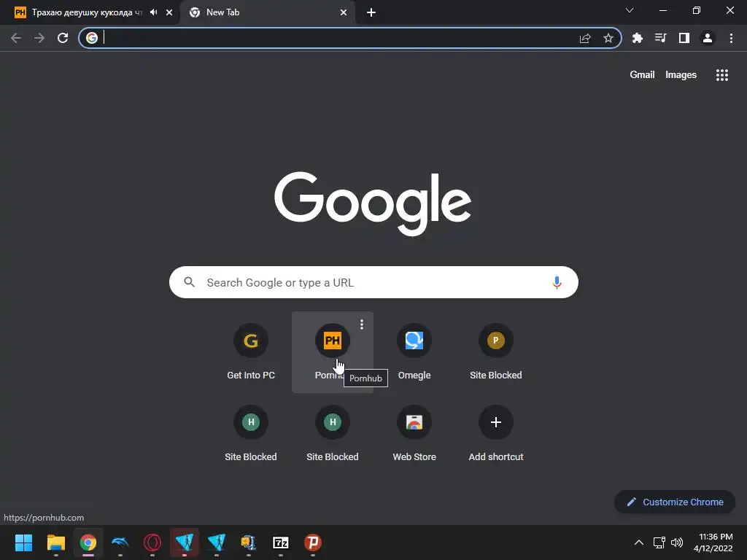
Task: Focus the Search Google or type a URL box
Action: (373, 282)
